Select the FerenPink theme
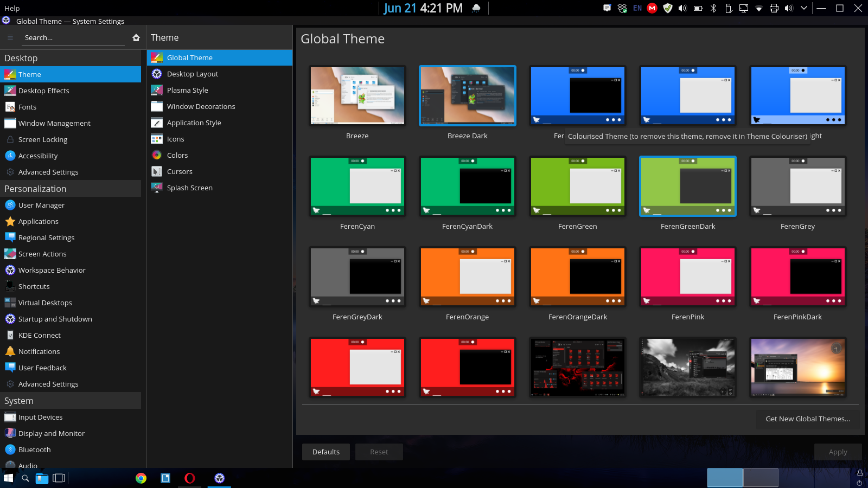Image resolution: width=868 pixels, height=488 pixels. (x=688, y=277)
